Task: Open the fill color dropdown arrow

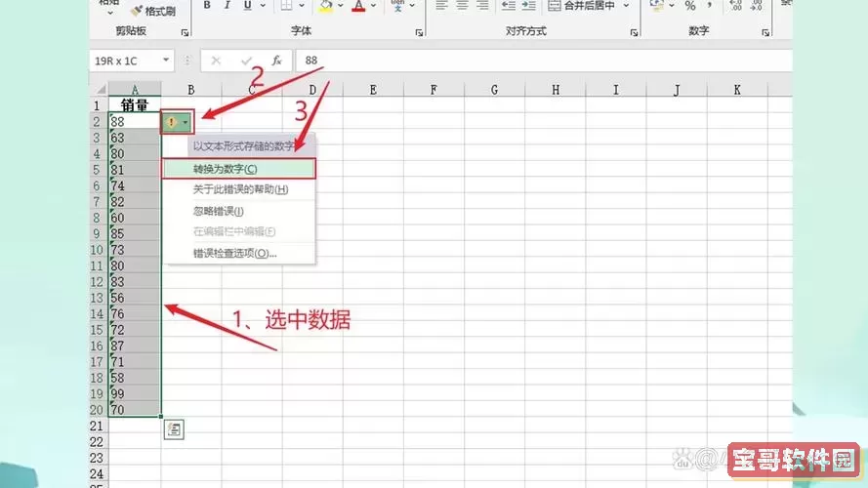Action: coord(341,6)
